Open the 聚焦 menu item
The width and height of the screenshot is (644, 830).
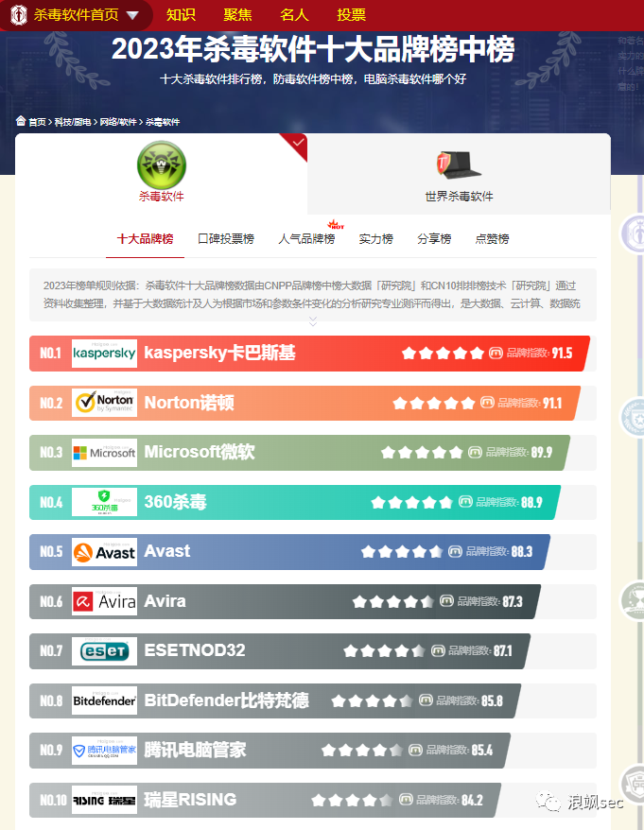pos(237,15)
